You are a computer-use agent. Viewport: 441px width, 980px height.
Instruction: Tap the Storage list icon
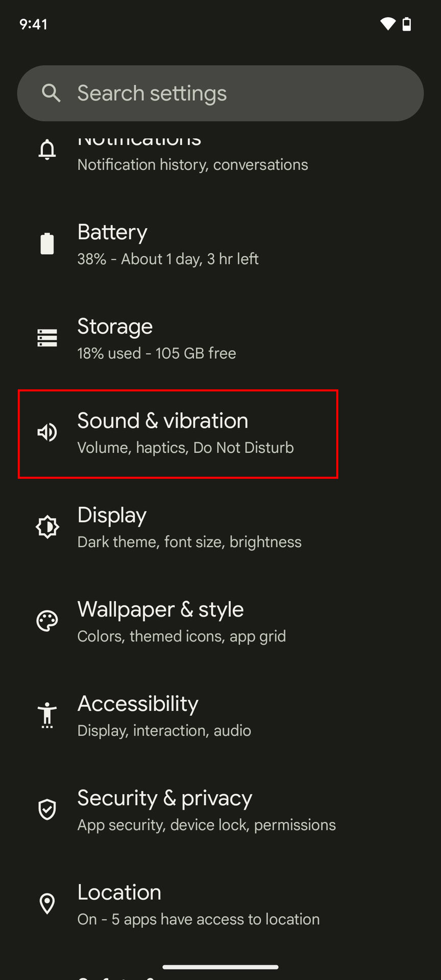pos(47,338)
